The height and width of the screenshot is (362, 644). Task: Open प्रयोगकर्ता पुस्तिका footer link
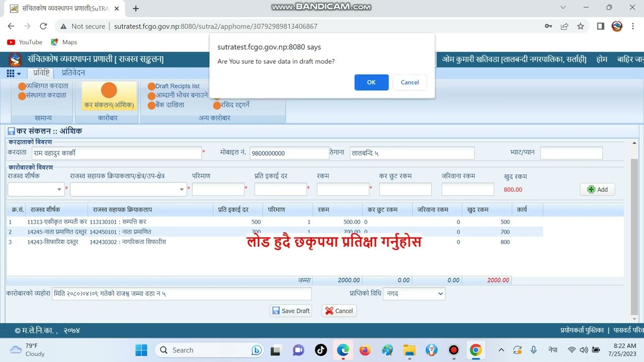[582, 330]
